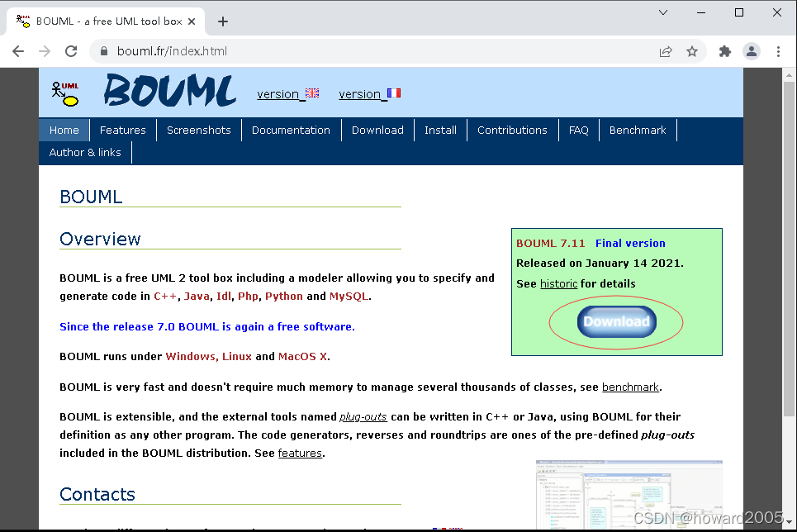The width and height of the screenshot is (797, 532).
Task: Open the Contributions menu item
Action: (x=512, y=131)
